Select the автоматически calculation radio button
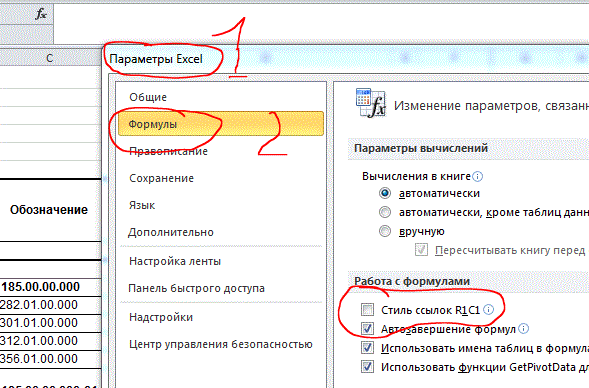Screen dimensions: 589x388 (x=385, y=193)
